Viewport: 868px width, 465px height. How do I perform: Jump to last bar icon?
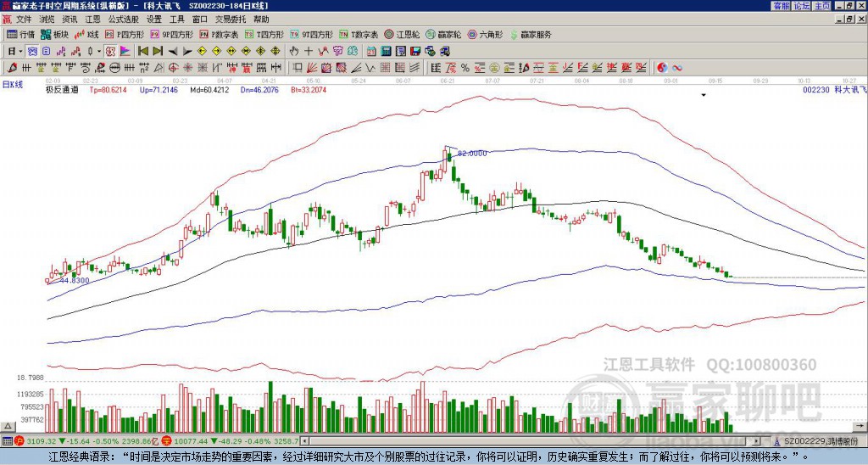[x=158, y=52]
